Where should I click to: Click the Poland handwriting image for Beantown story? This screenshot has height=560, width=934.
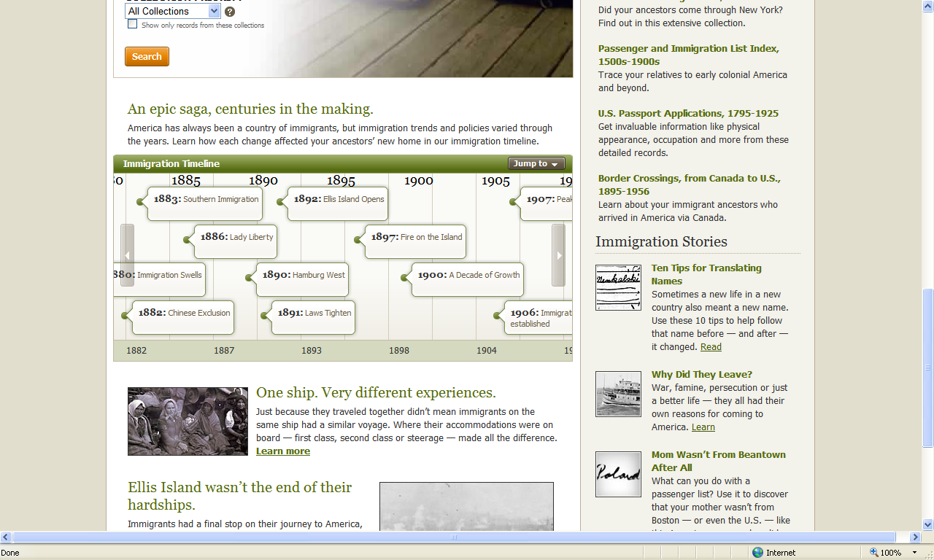(x=617, y=474)
